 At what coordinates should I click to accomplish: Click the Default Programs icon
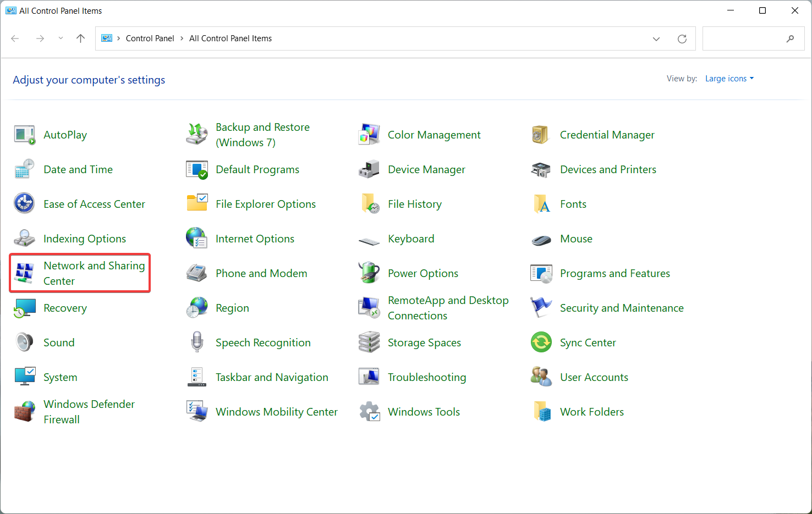pos(196,169)
